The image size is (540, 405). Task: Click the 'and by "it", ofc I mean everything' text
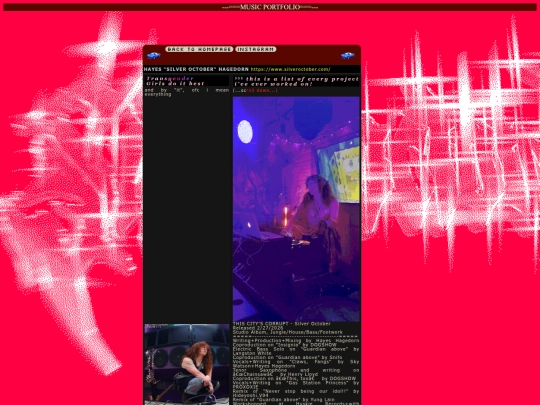coord(187,92)
